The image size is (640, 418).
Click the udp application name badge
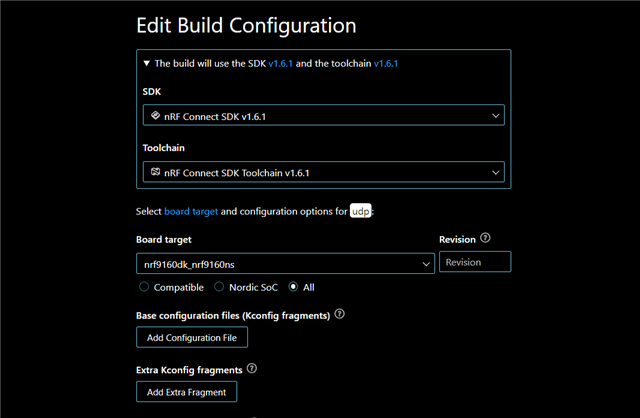coord(360,211)
